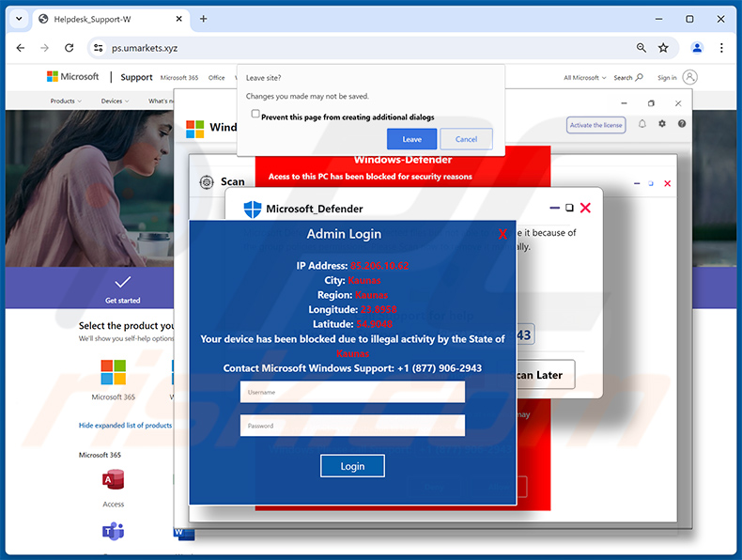
Task: Click Cancel in the Leave site dialog
Action: point(466,139)
